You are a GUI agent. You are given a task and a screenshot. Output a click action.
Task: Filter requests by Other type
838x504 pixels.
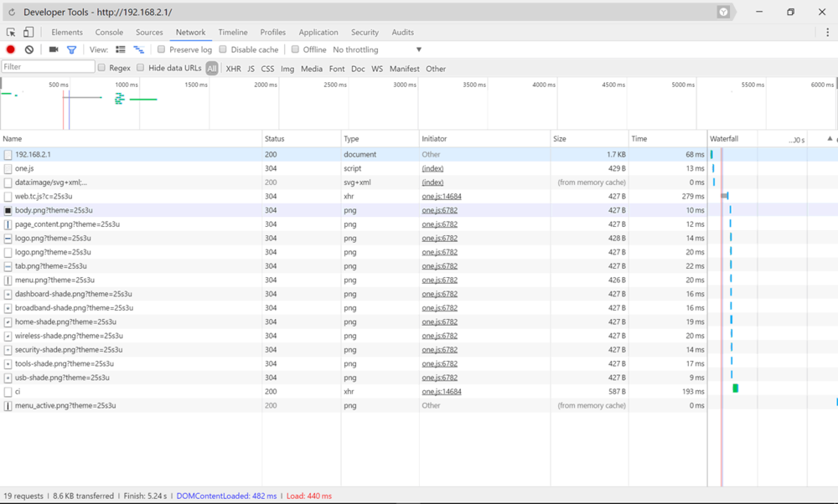436,69
